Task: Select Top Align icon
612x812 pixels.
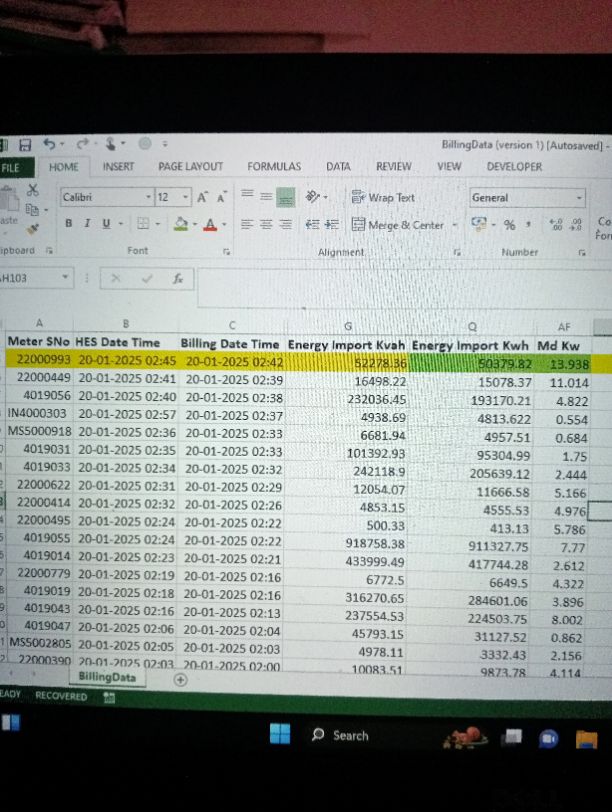Action: [247, 195]
